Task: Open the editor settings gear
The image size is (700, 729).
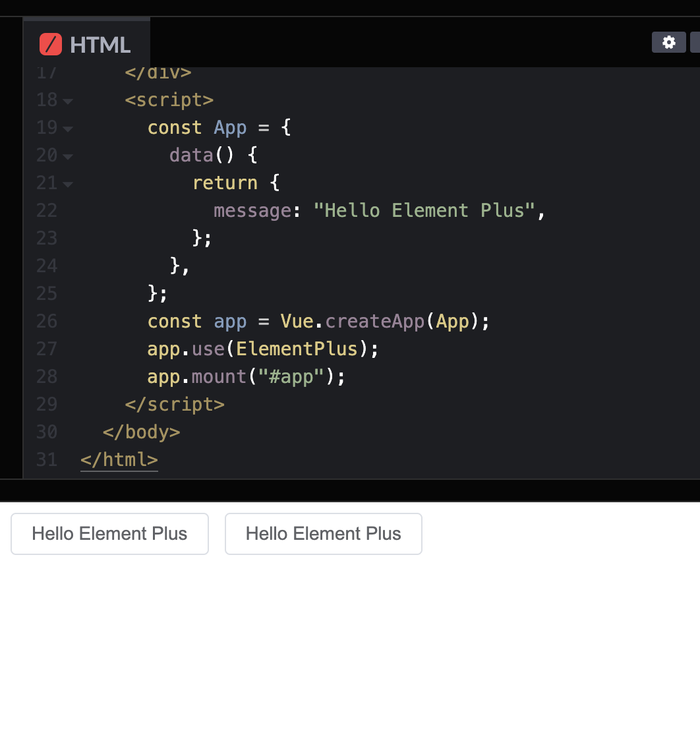Action: coord(668,42)
